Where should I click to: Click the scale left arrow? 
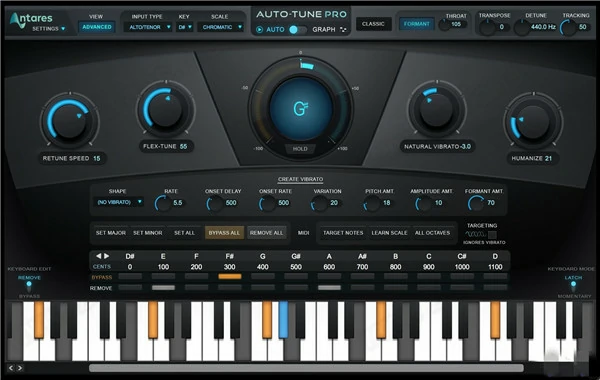pyautogui.click(x=99, y=256)
